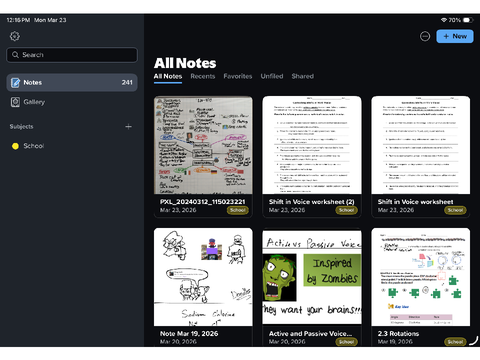Click the Search field in the sidebar
Image resolution: width=480 pixels, height=360 pixels.
(x=72, y=55)
